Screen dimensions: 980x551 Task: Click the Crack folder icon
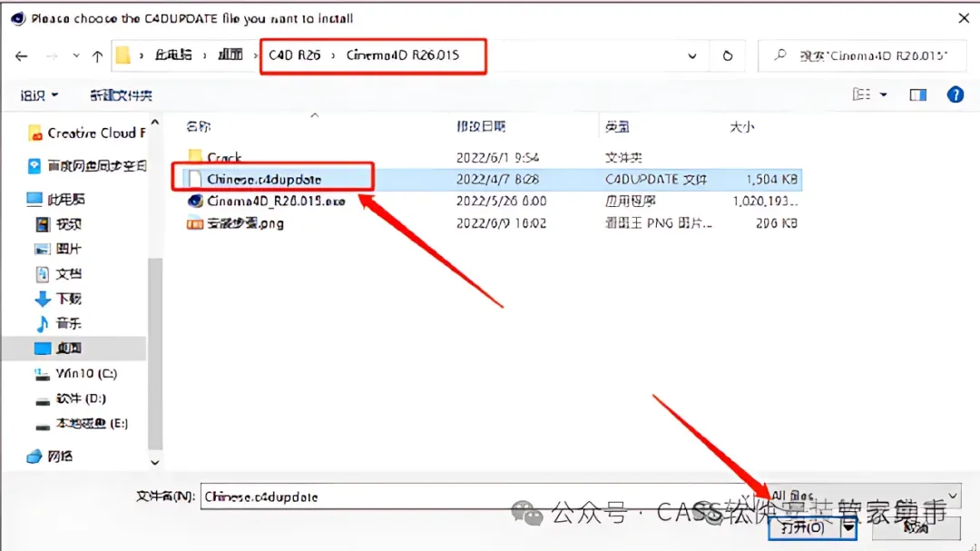point(195,156)
